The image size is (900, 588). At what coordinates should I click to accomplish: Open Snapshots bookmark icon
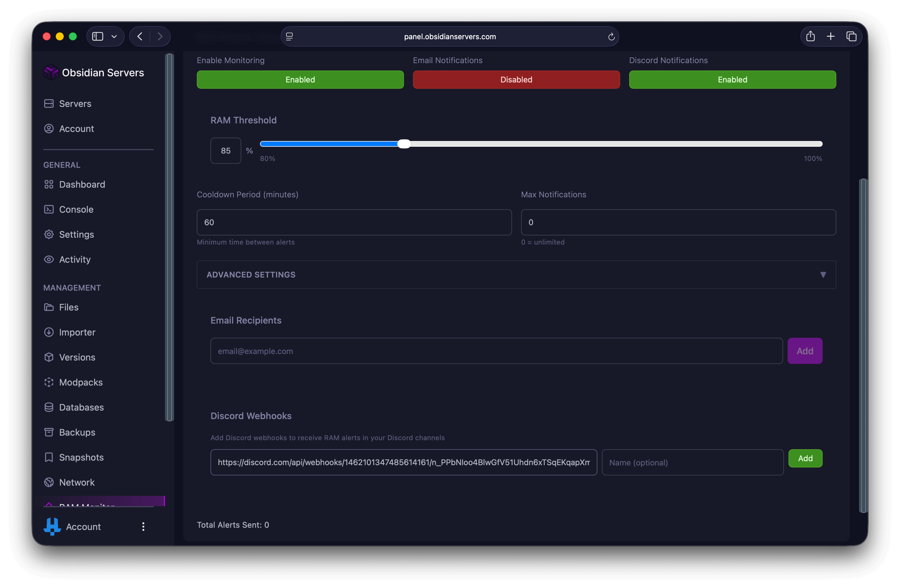click(49, 457)
